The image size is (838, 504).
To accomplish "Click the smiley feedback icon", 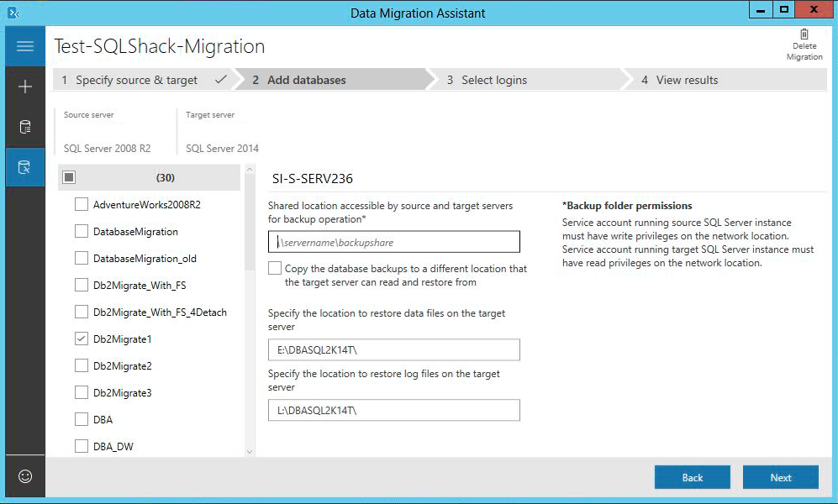I will click(x=25, y=476).
